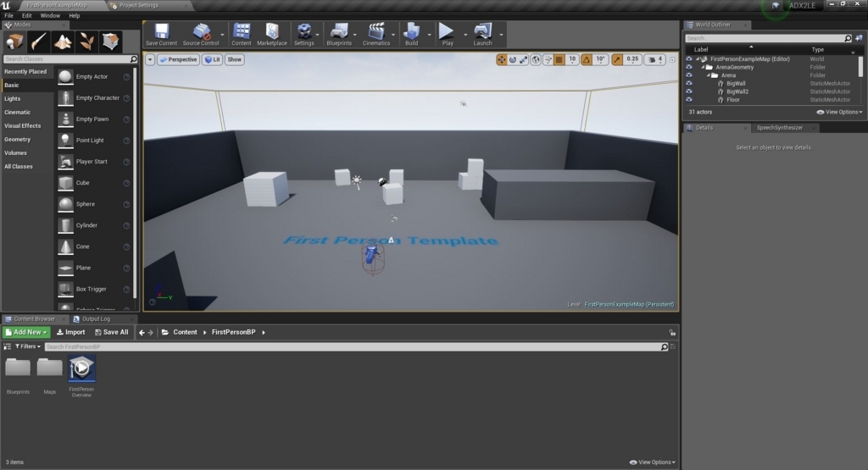The height and width of the screenshot is (470, 868).
Task: Collapse the ArenaGeometry folder tree
Action: pos(703,67)
